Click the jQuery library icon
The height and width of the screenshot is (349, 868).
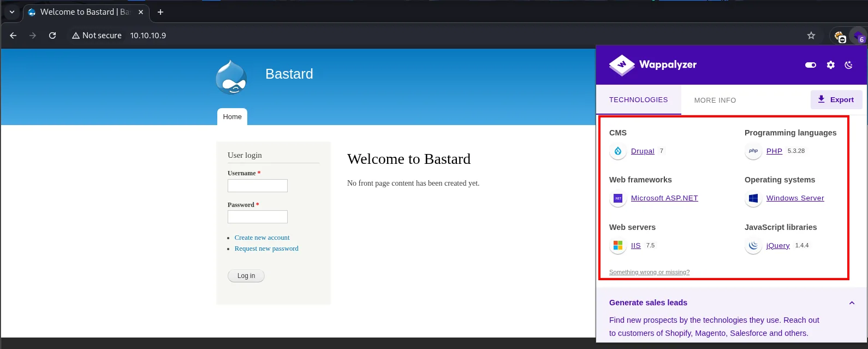pos(753,246)
